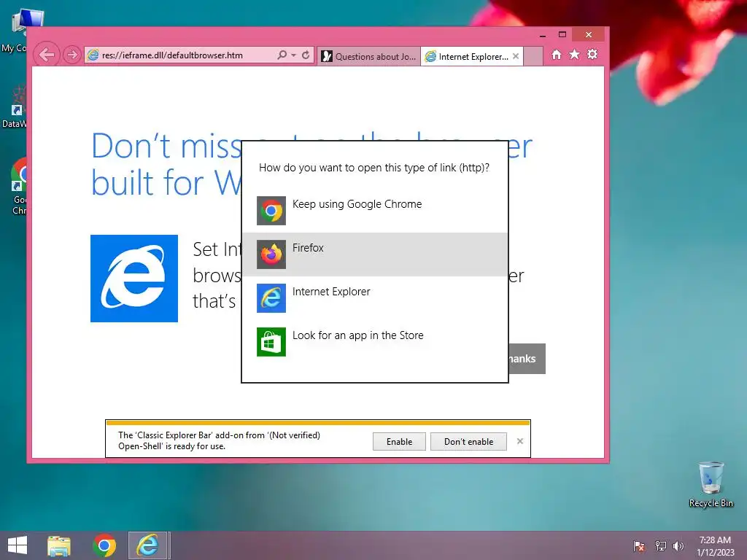Maximize the Internet Explorer window
The image size is (747, 560).
click(x=562, y=35)
